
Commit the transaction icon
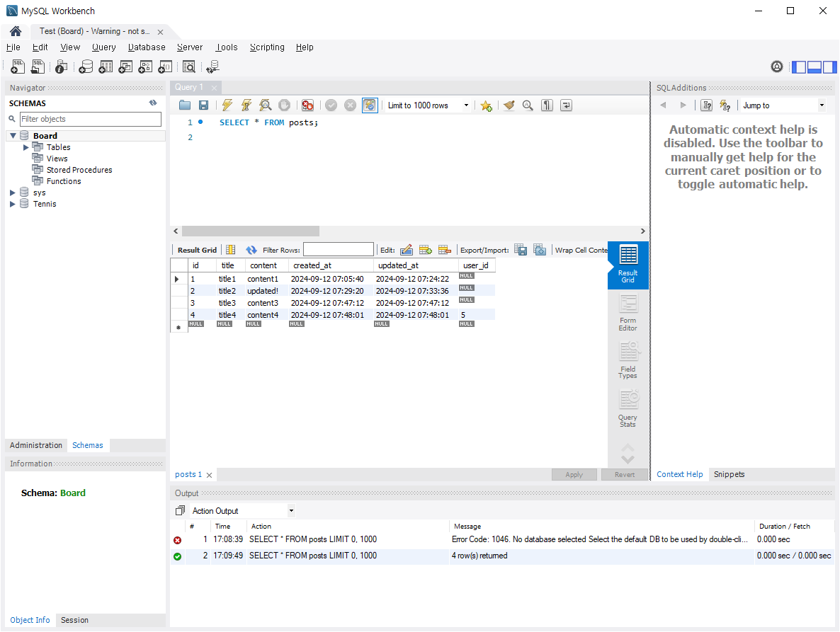coord(331,105)
